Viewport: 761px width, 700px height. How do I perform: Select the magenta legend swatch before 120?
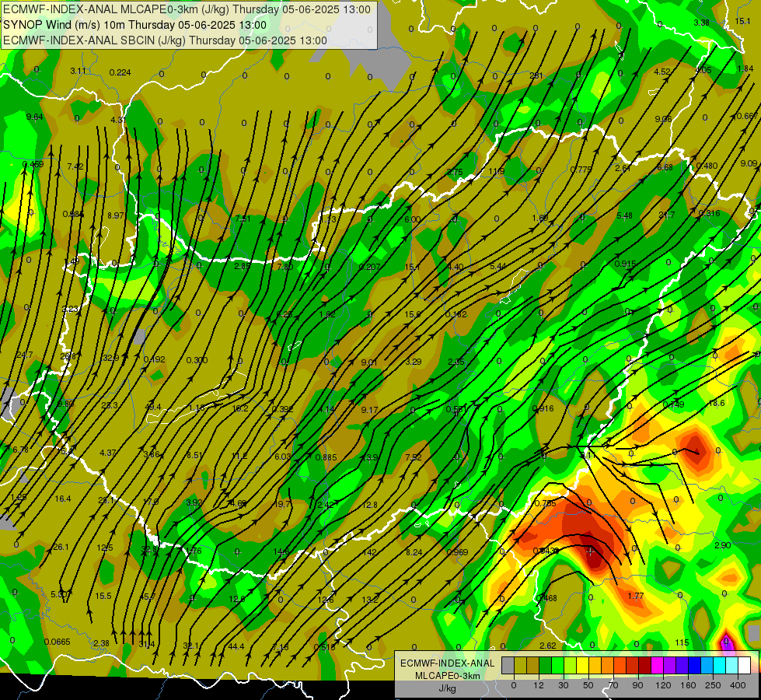(658, 665)
